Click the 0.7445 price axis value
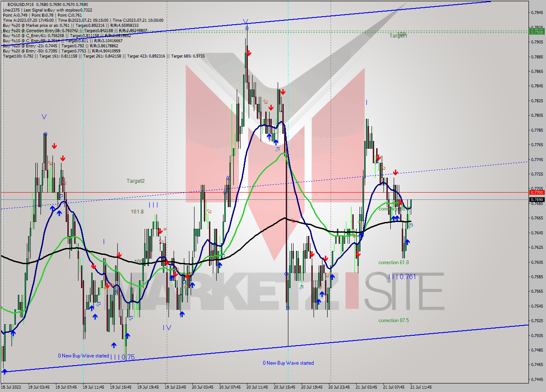This screenshot has height=392, width=546. [537, 379]
